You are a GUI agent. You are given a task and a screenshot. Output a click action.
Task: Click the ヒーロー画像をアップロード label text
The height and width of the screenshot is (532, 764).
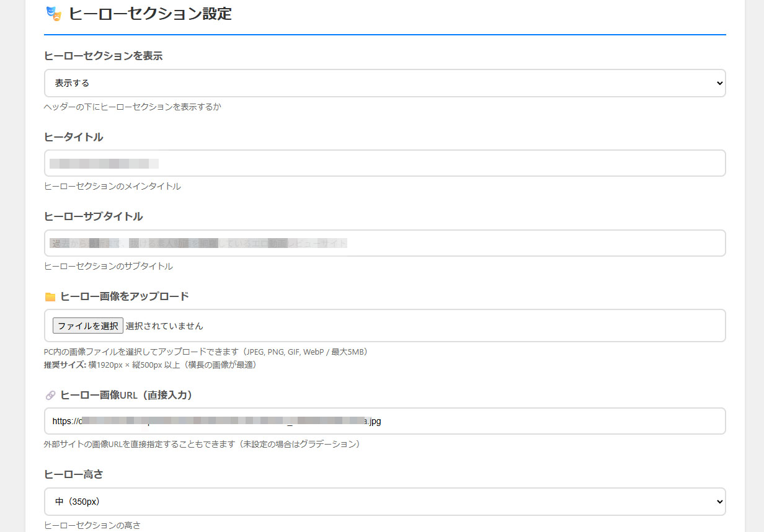[x=124, y=296]
